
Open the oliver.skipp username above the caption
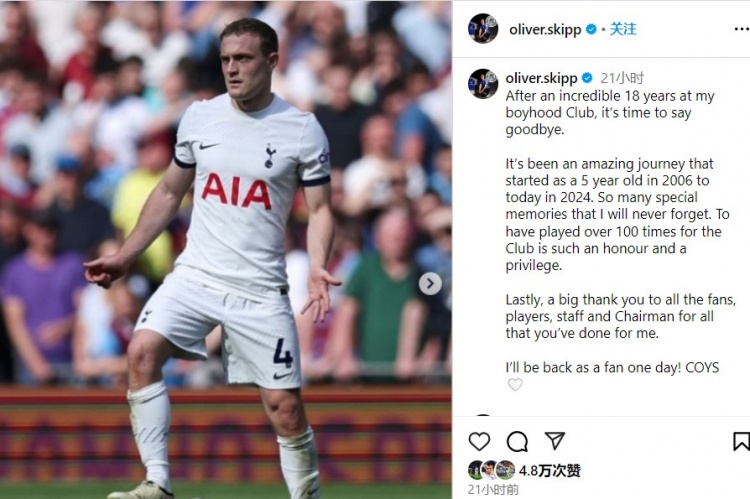[x=541, y=78]
